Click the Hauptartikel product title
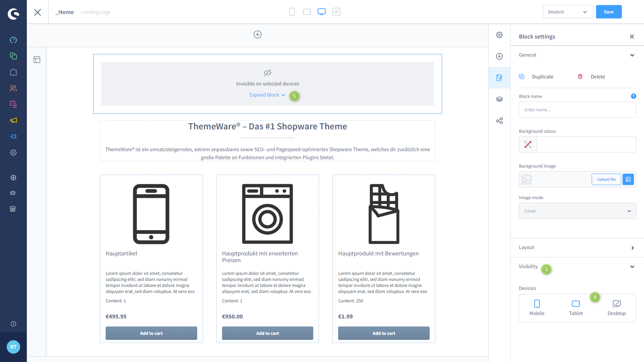 [121, 253]
